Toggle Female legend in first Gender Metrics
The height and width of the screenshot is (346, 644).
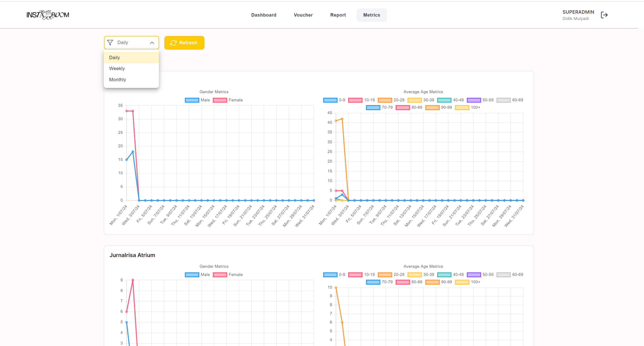(227, 100)
